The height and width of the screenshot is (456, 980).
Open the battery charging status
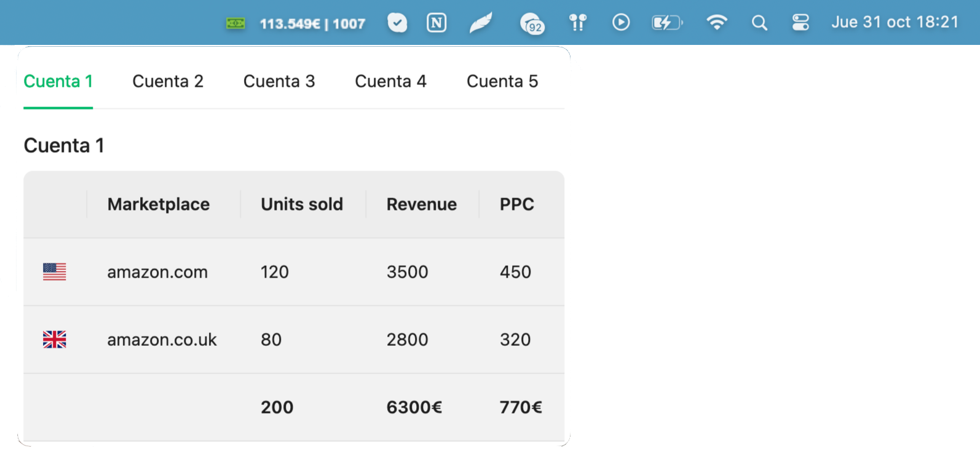[x=667, y=23]
